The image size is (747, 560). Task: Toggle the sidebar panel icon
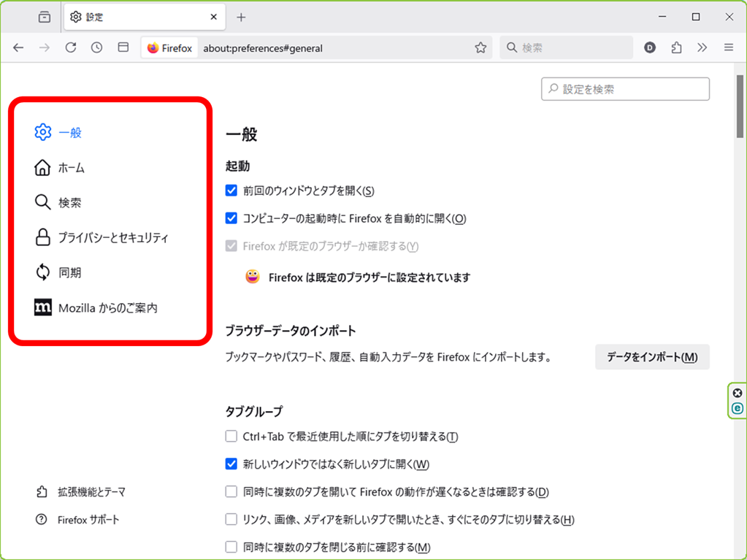tap(123, 47)
